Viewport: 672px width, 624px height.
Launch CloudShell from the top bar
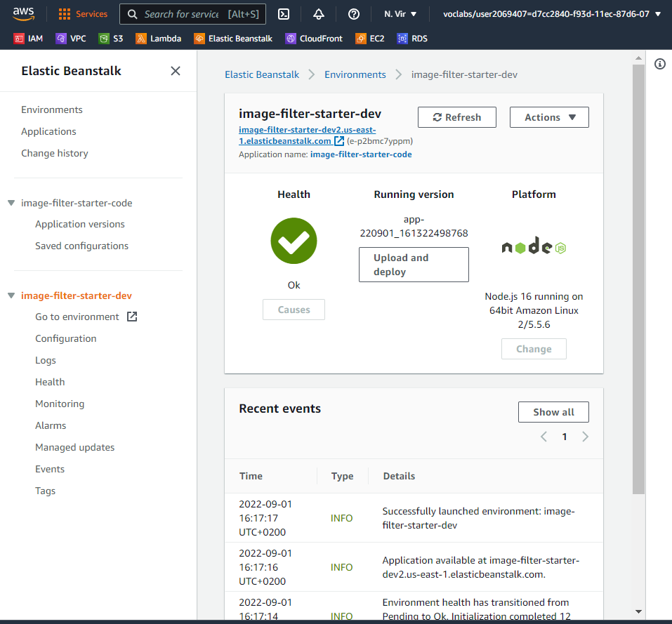[x=284, y=13]
